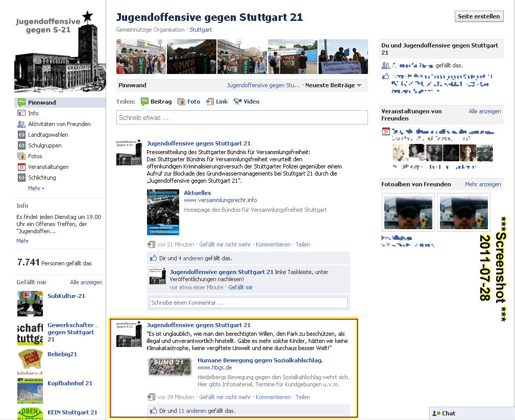
Task: Click the Schulgruppen code-bracket icon
Action: 21,145
